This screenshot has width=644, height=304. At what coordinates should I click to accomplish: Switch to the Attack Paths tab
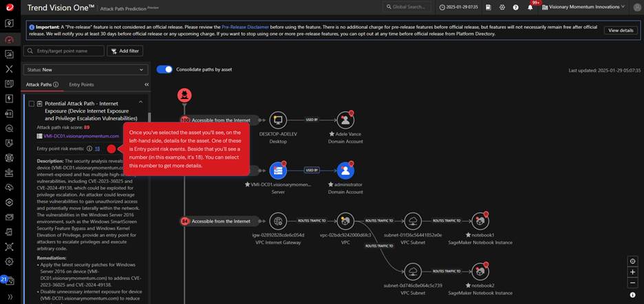coord(42,84)
